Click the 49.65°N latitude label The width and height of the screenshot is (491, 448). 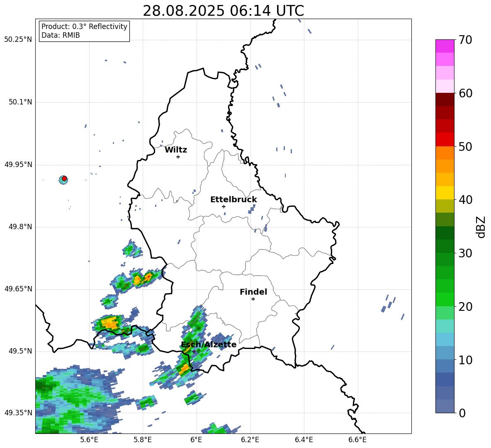click(x=18, y=289)
